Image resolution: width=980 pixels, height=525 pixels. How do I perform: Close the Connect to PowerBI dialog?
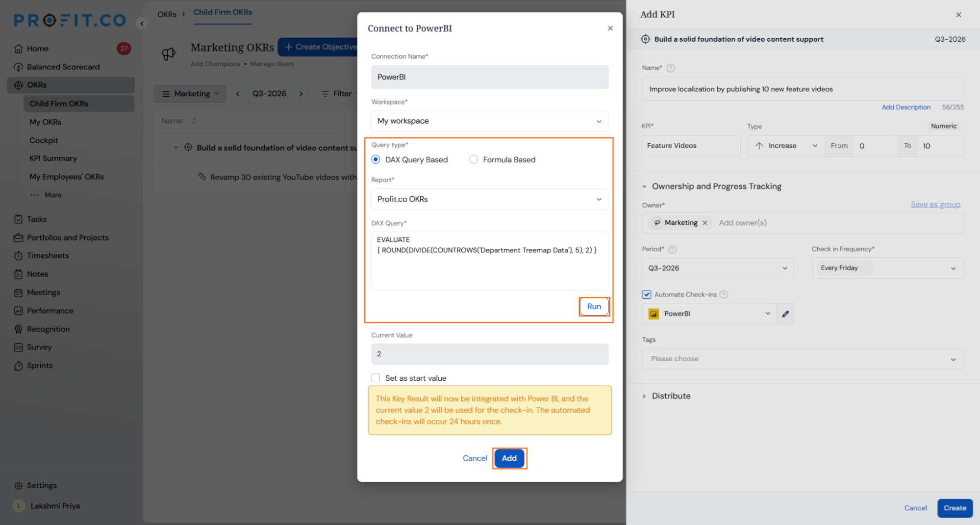click(x=610, y=28)
